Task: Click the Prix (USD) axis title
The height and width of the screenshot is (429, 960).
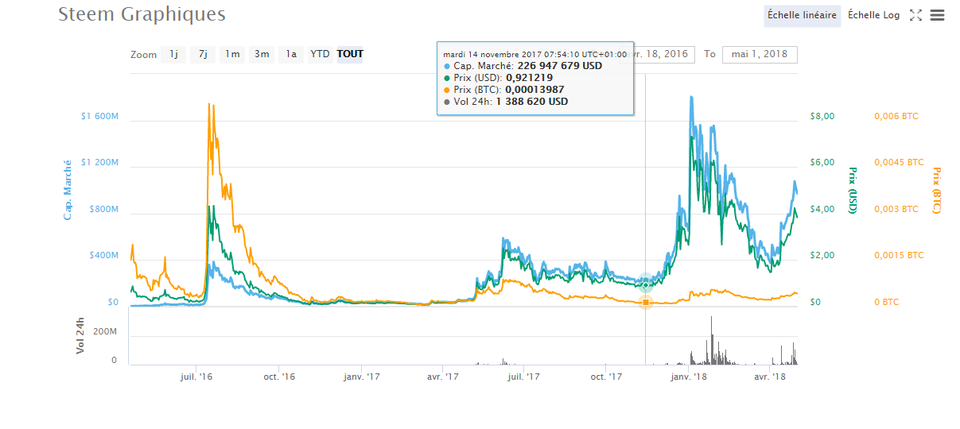Action: pos(851,190)
